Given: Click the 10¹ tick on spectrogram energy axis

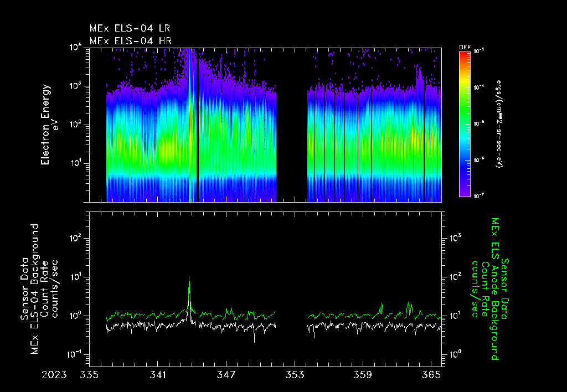Looking at the screenshot, I should click(x=75, y=163).
